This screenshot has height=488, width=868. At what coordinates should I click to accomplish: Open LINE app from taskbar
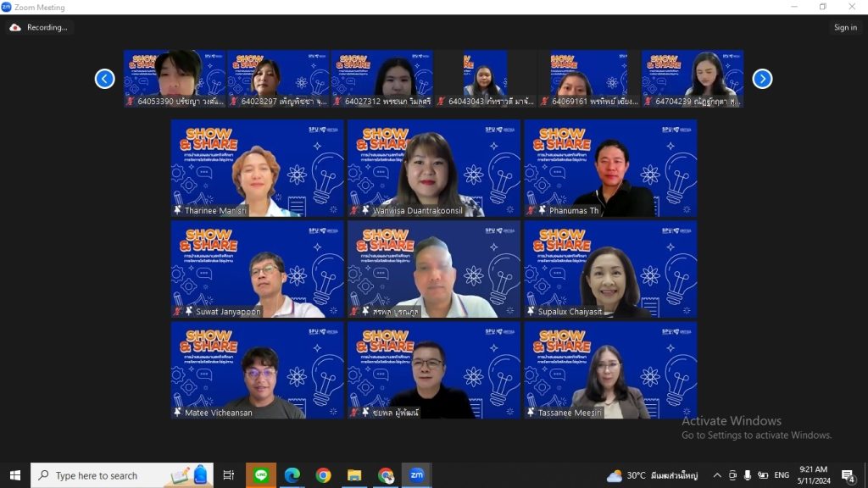point(261,475)
